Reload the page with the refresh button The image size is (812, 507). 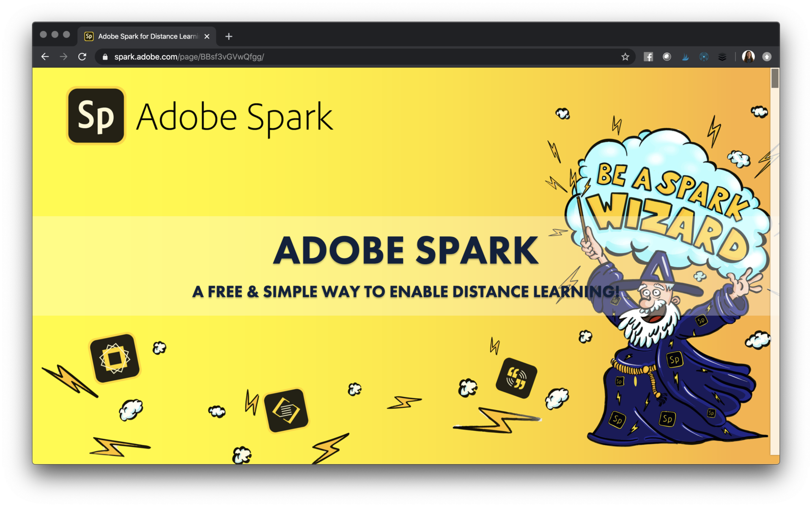pos(82,57)
